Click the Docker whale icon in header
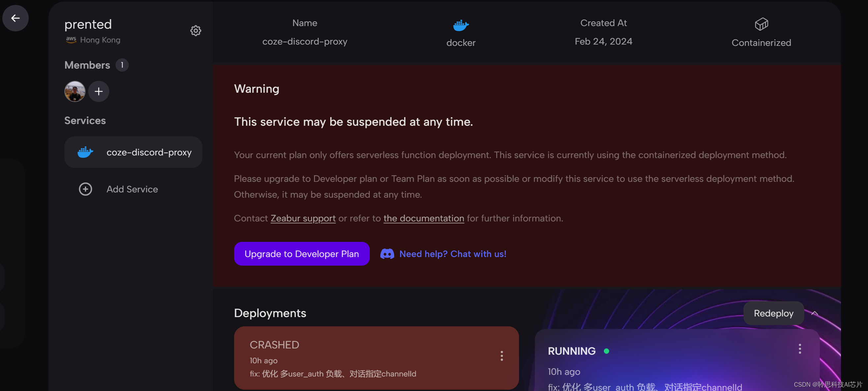The width and height of the screenshot is (868, 391). point(461,25)
